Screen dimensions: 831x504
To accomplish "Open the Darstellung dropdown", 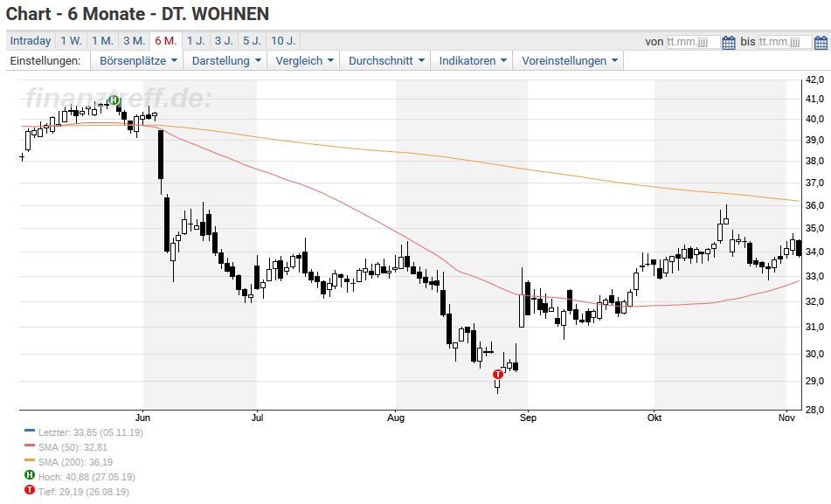I will pos(225,60).
